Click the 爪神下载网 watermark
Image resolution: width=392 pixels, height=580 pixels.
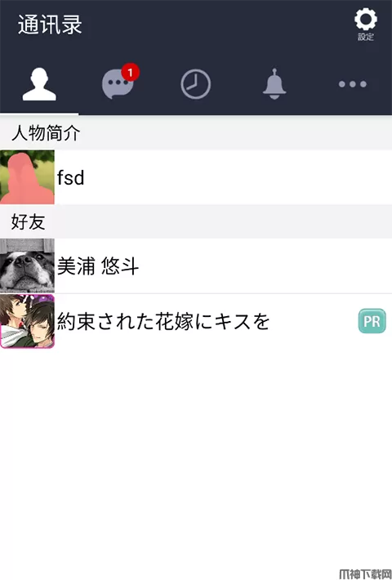pos(365,574)
